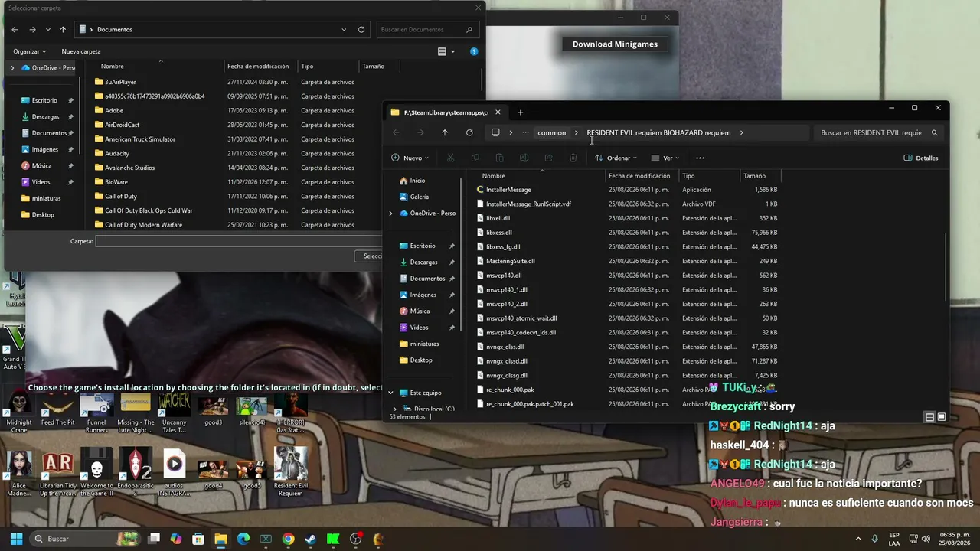Sort folder dialog by Fecha de modificación
This screenshot has height=551, width=980.
260,67
